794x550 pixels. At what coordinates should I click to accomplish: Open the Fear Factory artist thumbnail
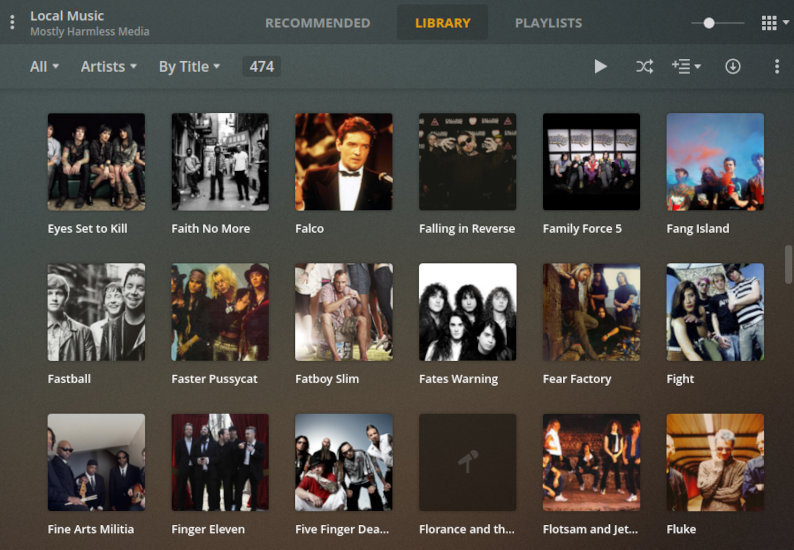(x=591, y=312)
